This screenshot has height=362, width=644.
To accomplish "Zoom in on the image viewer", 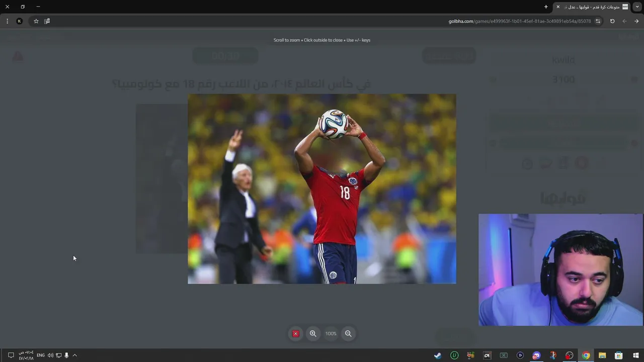I will coord(313,333).
